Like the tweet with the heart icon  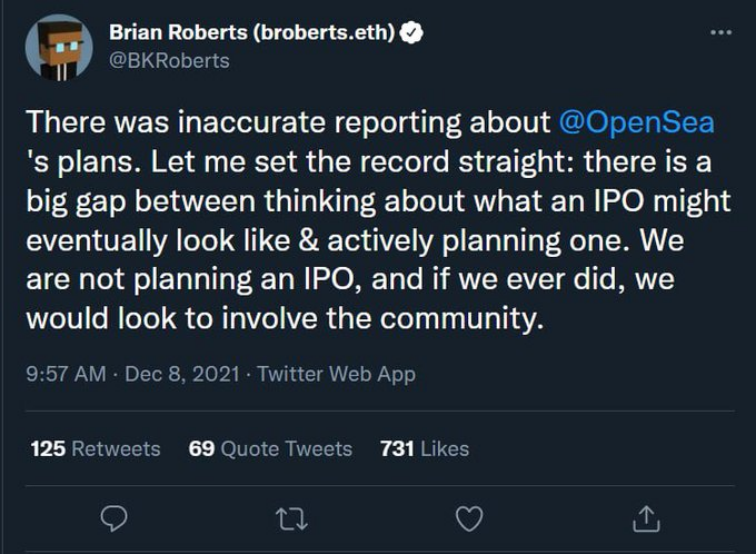[468, 516]
